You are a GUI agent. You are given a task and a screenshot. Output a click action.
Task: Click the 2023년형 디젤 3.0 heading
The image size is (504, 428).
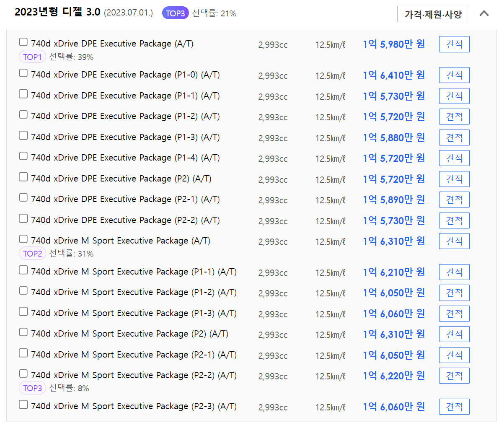(57, 12)
